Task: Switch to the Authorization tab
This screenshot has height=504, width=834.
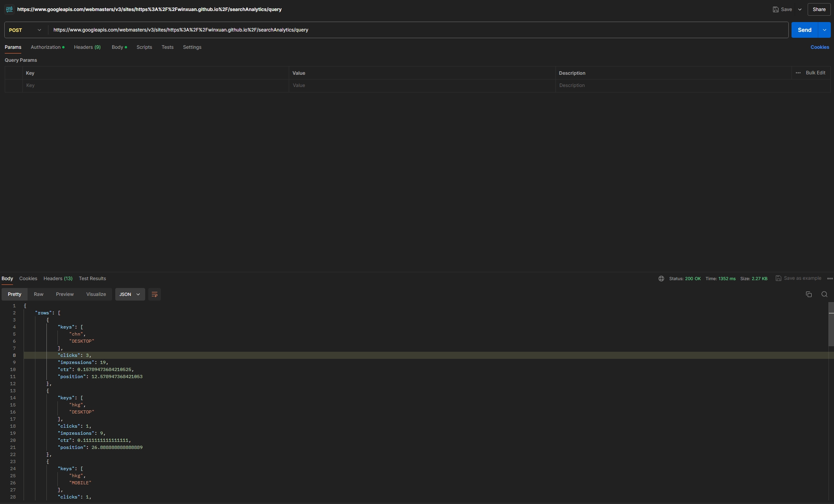Action: coord(46,47)
